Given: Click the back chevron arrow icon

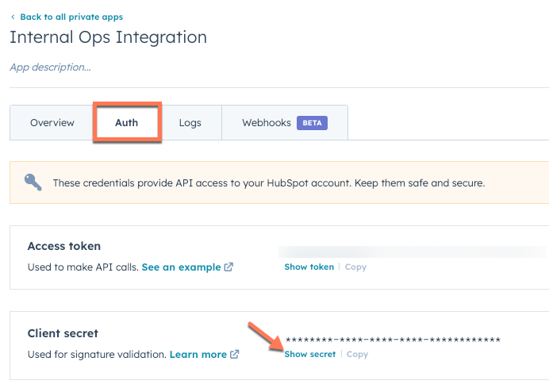Looking at the screenshot, I should click(13, 17).
